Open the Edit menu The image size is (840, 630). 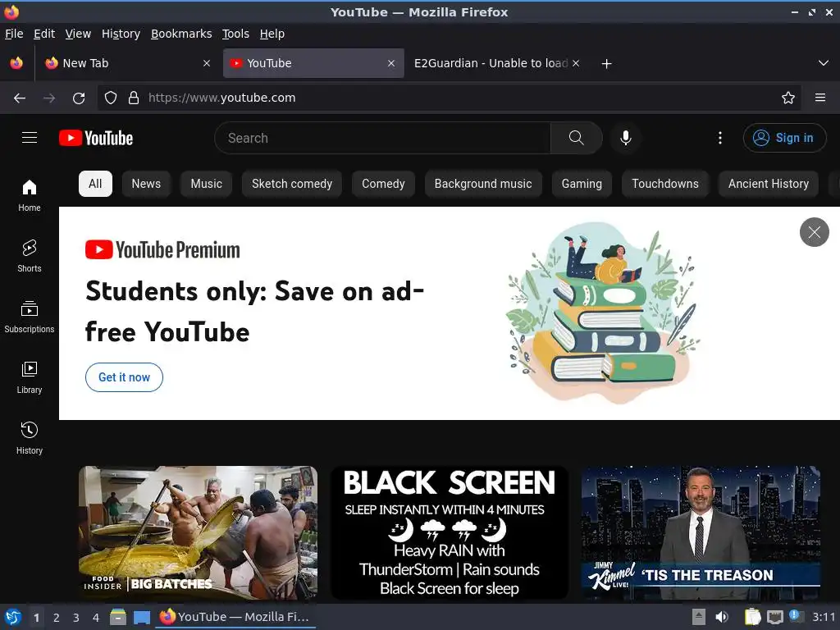pos(44,34)
